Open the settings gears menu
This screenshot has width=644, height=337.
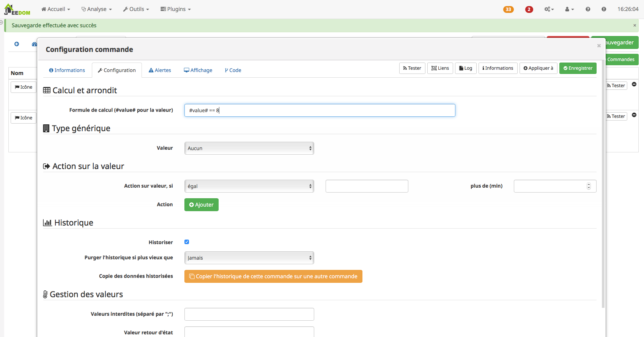(549, 9)
